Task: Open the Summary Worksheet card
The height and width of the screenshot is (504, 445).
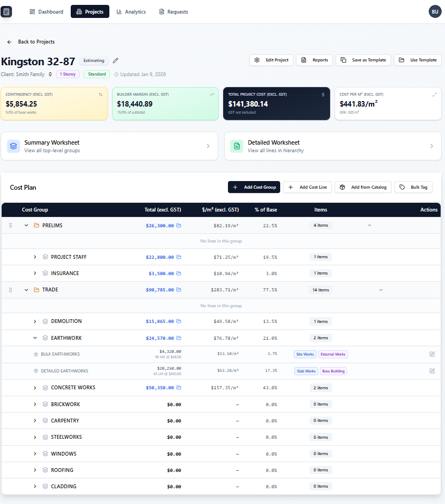Action: 109,146
